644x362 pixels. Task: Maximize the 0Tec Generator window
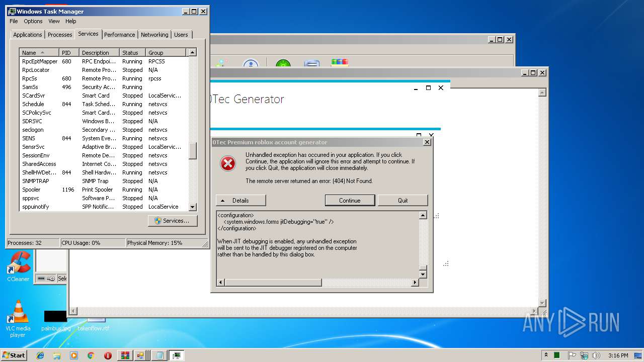pyautogui.click(x=428, y=87)
